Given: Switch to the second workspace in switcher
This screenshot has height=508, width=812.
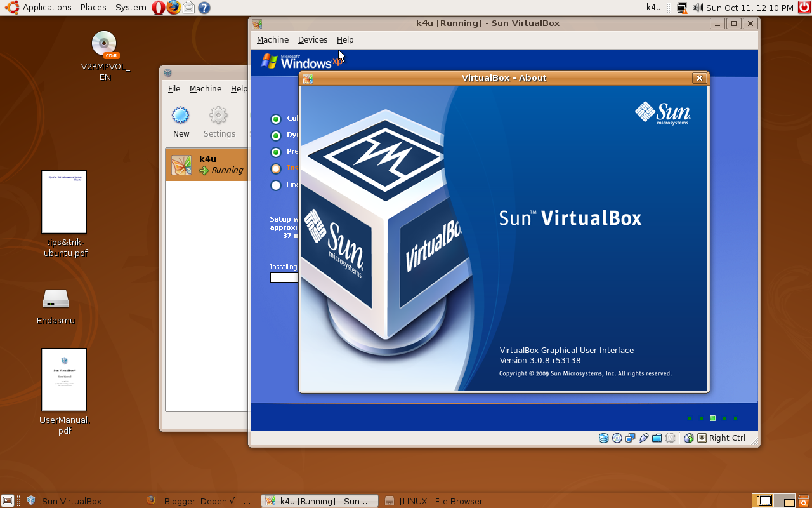Looking at the screenshot, I should coord(785,501).
